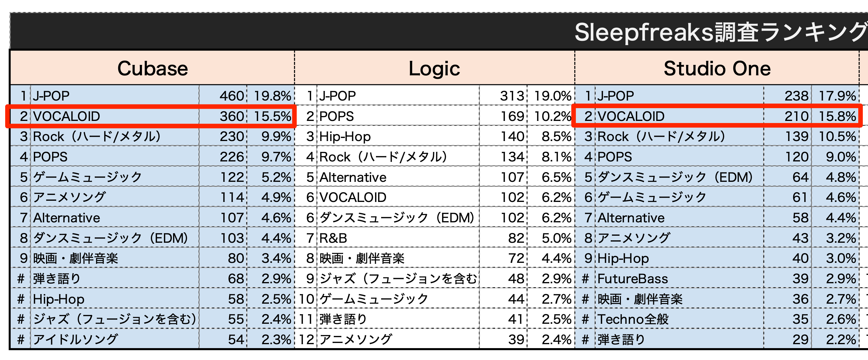The height and width of the screenshot is (360, 868).
Task: Click the Logic column header
Action: pyautogui.click(x=434, y=68)
